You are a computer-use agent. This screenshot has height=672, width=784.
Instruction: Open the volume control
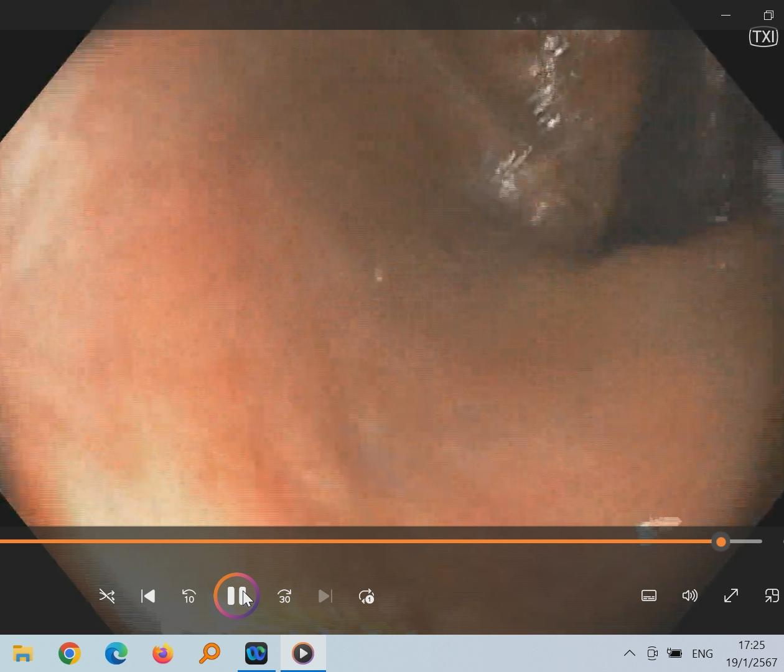coord(690,595)
